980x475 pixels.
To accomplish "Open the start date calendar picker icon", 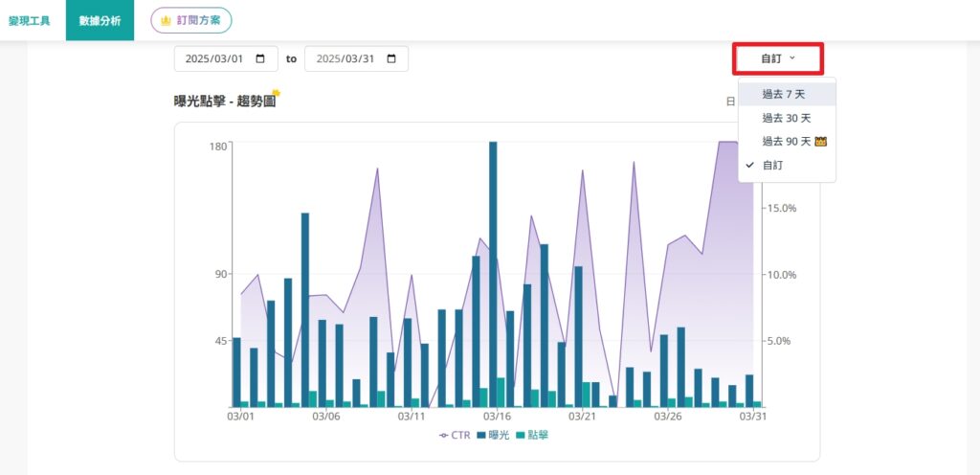I will [260, 59].
